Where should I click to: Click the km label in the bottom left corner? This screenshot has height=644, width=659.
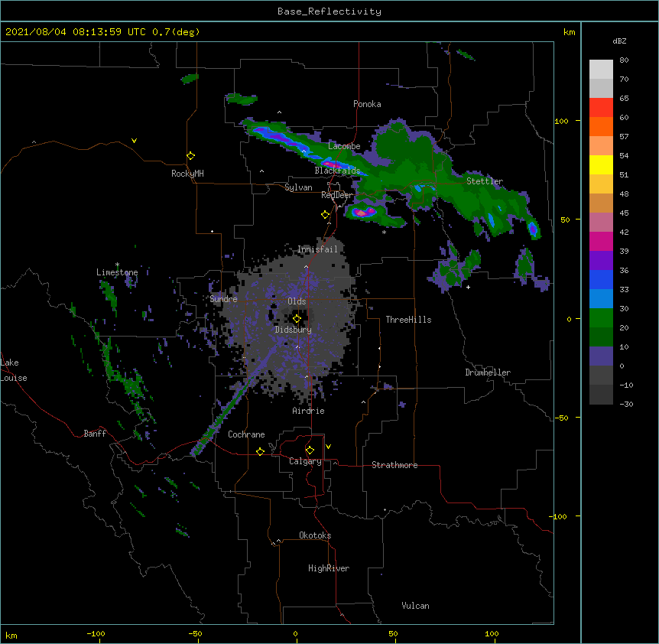click(x=11, y=635)
